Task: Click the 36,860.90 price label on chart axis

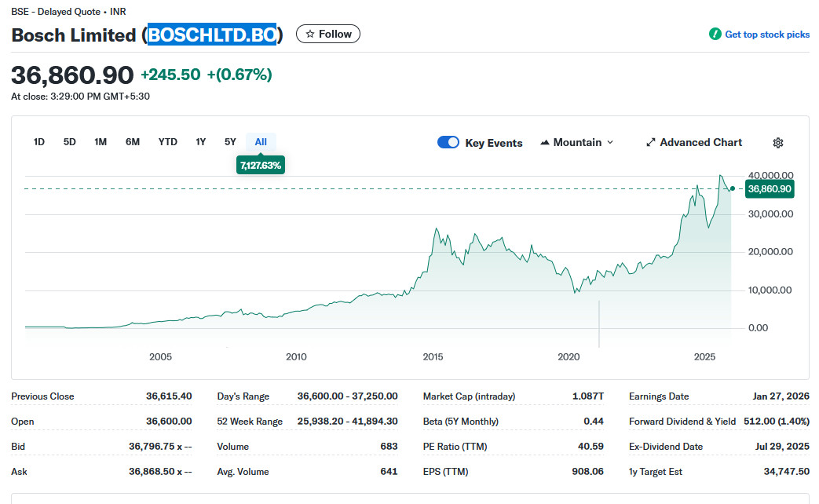Action: point(770,189)
